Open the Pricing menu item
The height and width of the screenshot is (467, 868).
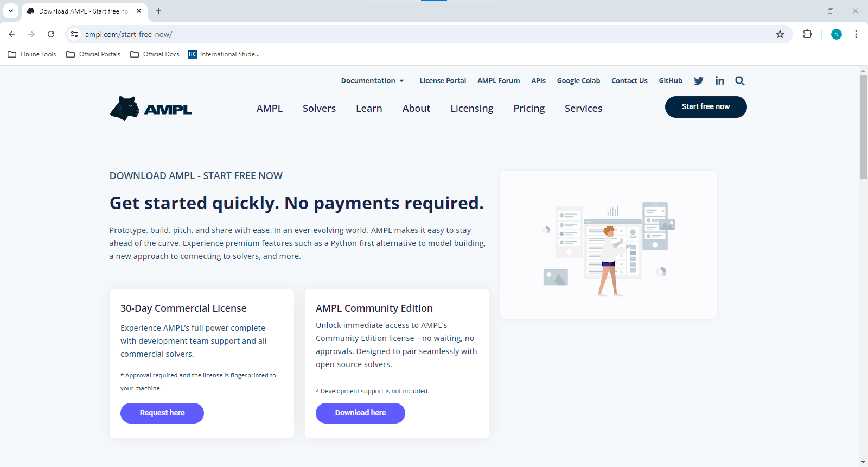[x=529, y=109]
